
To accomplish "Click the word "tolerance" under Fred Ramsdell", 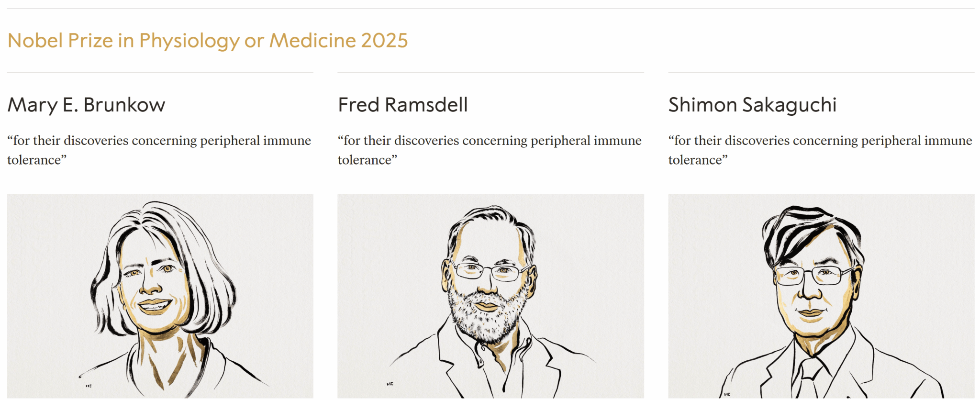I will tap(365, 160).
